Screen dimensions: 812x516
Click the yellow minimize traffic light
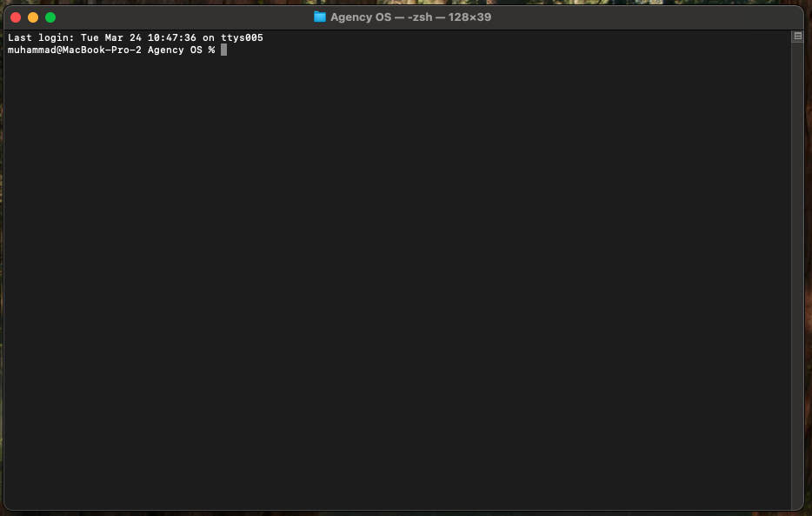point(33,17)
